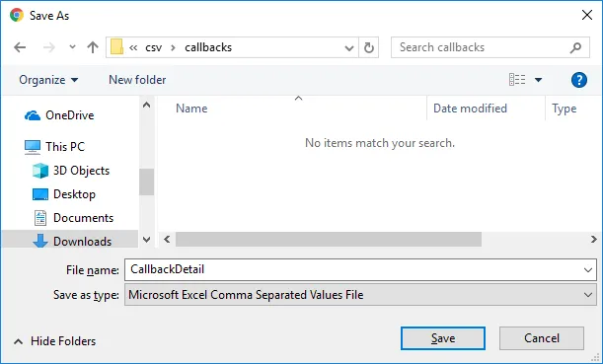Click the 3D Objects cube icon
The height and width of the screenshot is (364, 603).
point(40,171)
